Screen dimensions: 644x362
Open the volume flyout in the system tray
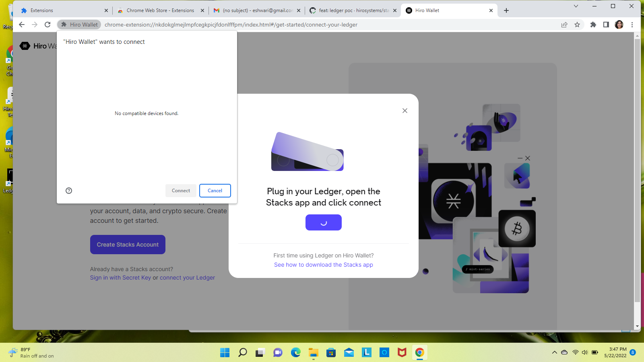pos(584,352)
